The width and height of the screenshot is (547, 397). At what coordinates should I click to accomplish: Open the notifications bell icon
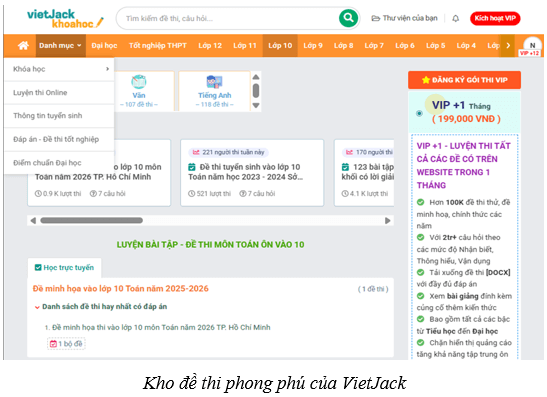(x=455, y=18)
